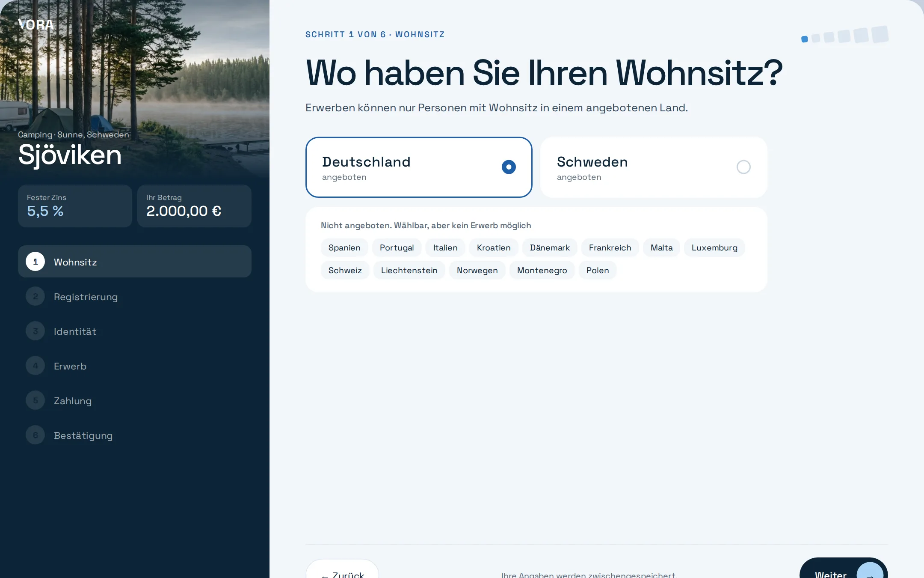This screenshot has height=578, width=924.
Task: Choose the Dänemark chip
Action: click(550, 247)
